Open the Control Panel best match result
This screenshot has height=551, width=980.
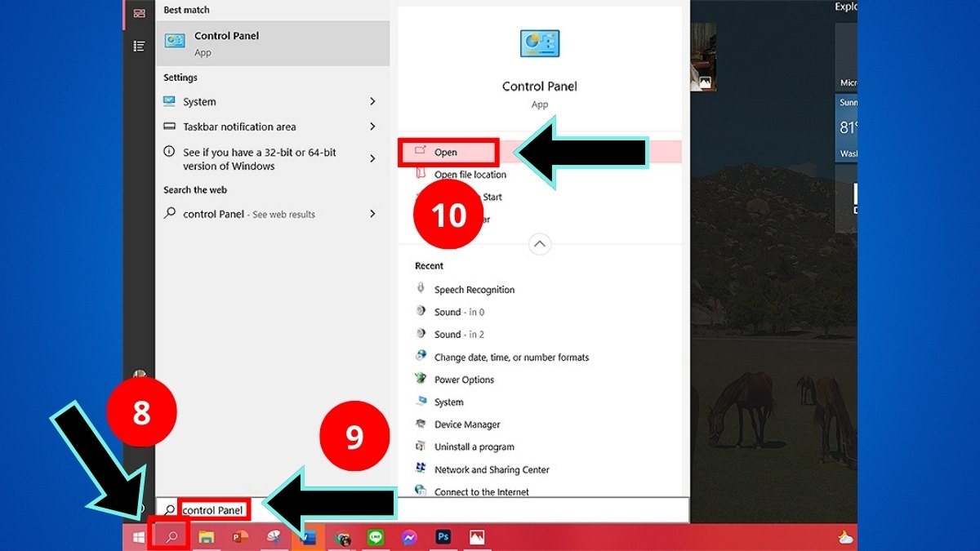click(x=273, y=43)
